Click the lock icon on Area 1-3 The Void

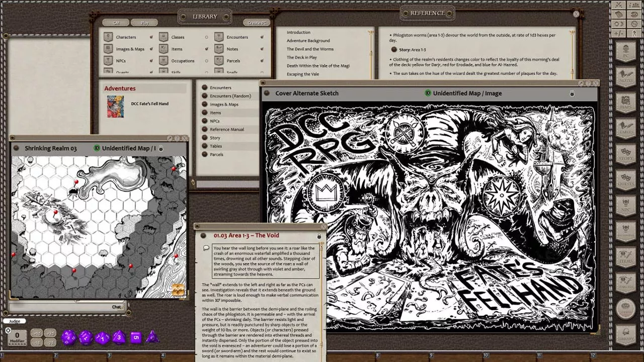319,236
